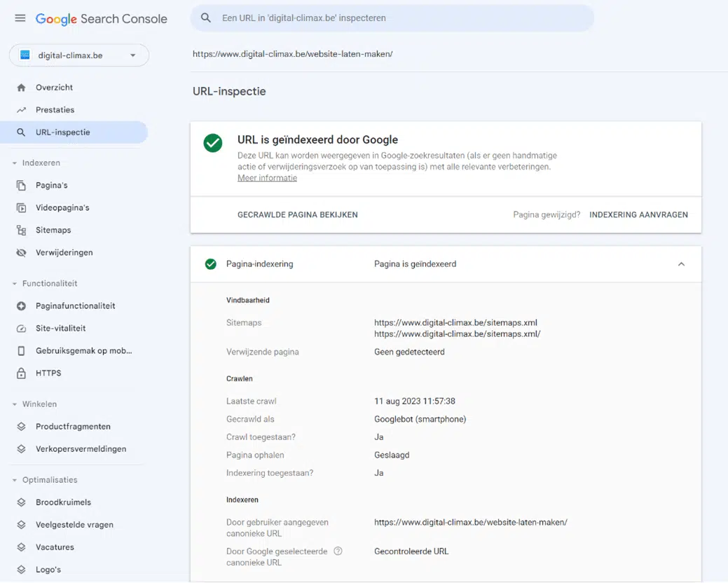The height and width of the screenshot is (583, 728).
Task: Click the digital-climax.be property favicon
Action: pyautogui.click(x=25, y=55)
